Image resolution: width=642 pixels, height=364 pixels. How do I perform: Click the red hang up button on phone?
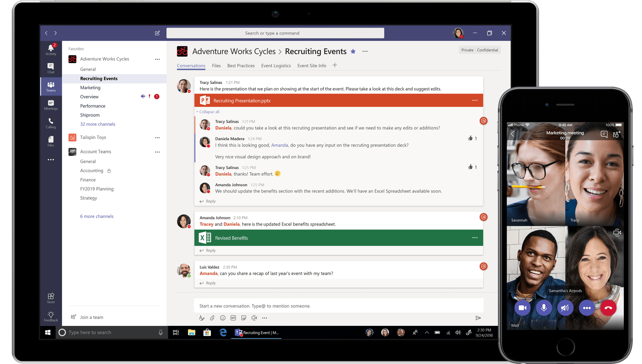click(x=608, y=308)
